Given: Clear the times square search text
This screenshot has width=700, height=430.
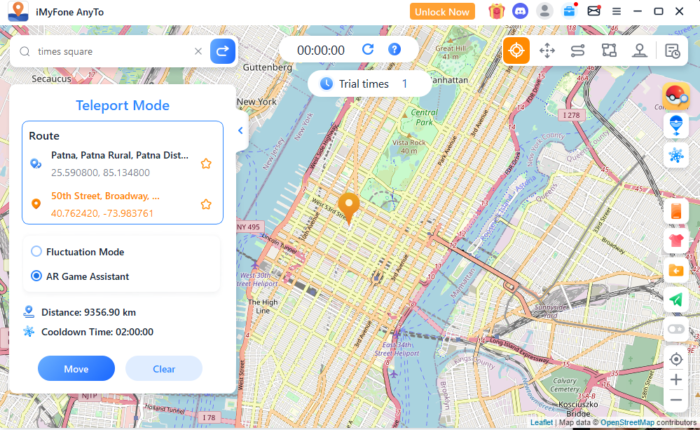Looking at the screenshot, I should 198,51.
